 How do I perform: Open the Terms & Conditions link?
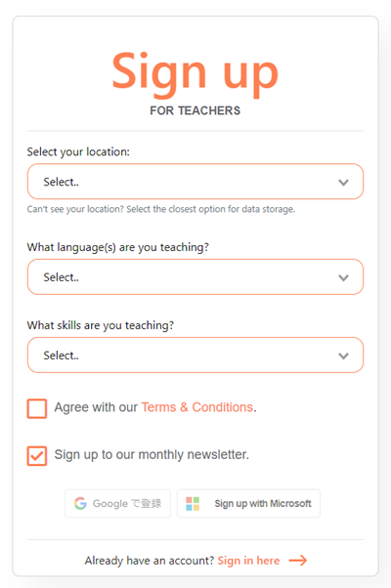(x=197, y=407)
